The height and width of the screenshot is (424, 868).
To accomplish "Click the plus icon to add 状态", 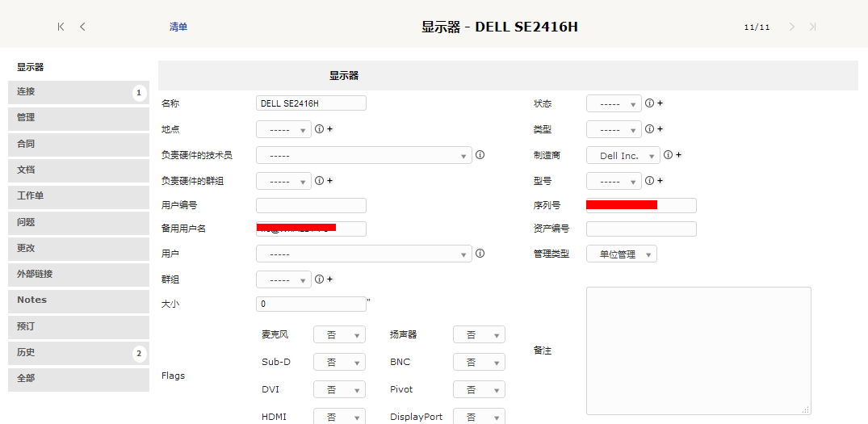I will (x=660, y=103).
